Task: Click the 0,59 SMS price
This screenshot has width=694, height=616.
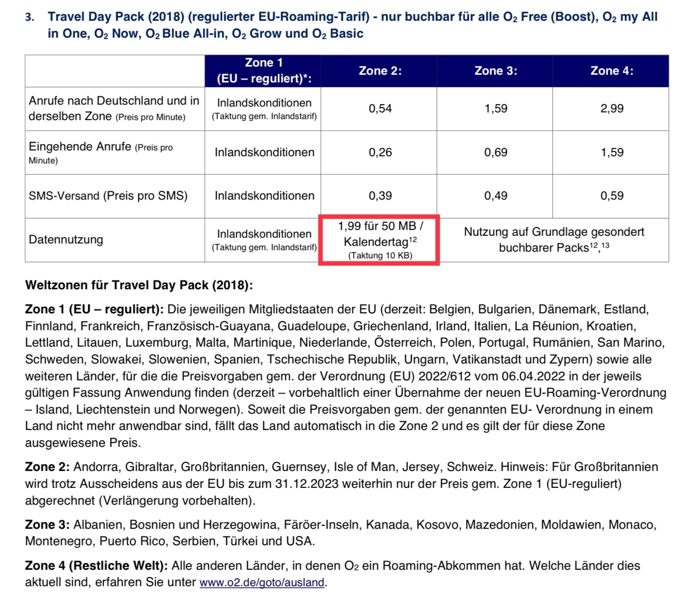Action: click(x=612, y=196)
